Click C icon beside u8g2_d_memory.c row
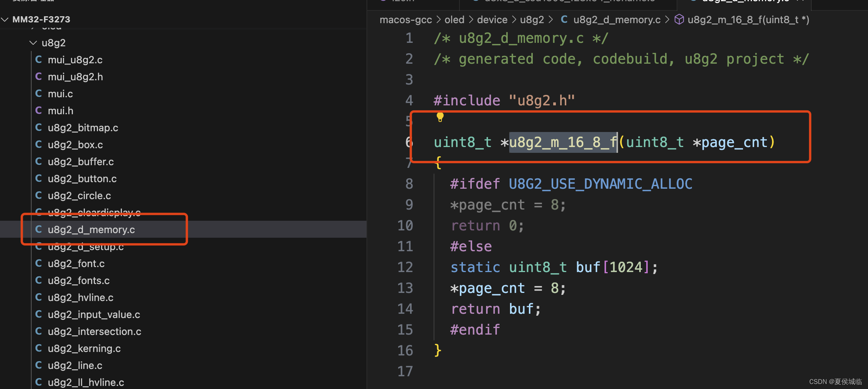The width and height of the screenshot is (868, 389). click(39, 229)
